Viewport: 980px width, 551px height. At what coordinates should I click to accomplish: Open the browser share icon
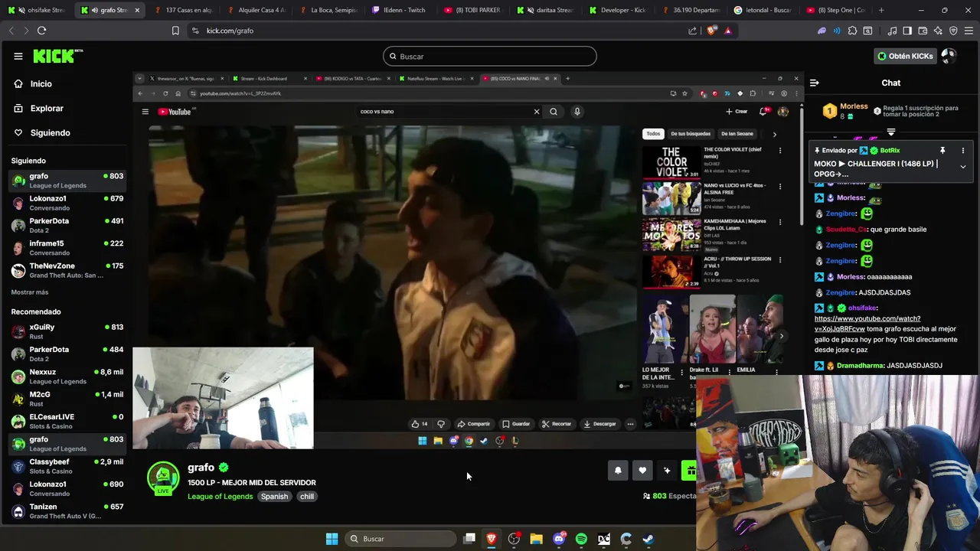click(x=693, y=31)
